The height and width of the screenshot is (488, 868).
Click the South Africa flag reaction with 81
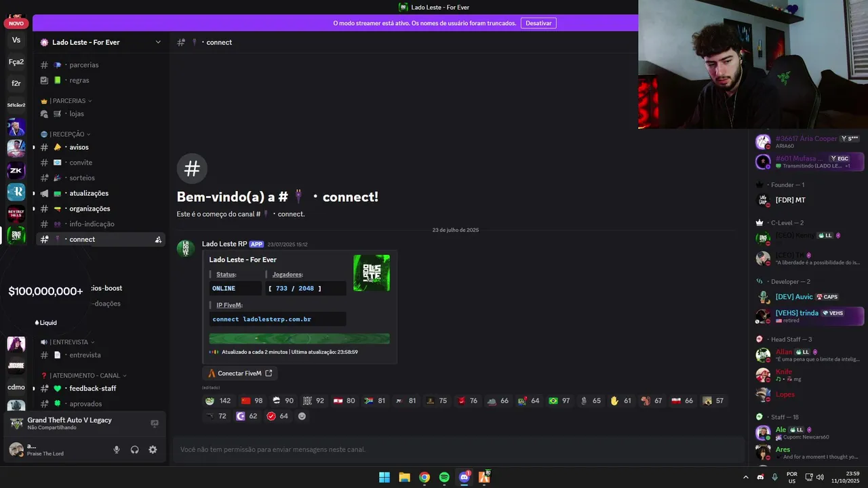pyautogui.click(x=375, y=401)
